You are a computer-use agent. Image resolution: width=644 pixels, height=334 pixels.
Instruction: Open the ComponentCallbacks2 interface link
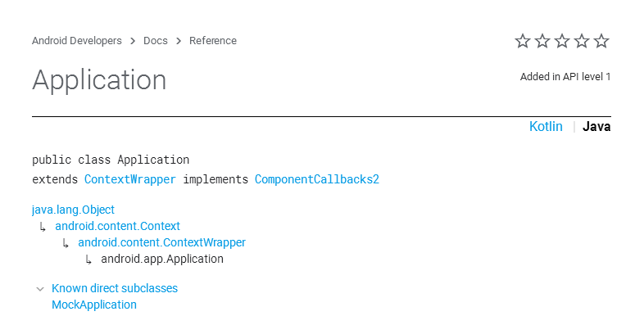(x=317, y=179)
